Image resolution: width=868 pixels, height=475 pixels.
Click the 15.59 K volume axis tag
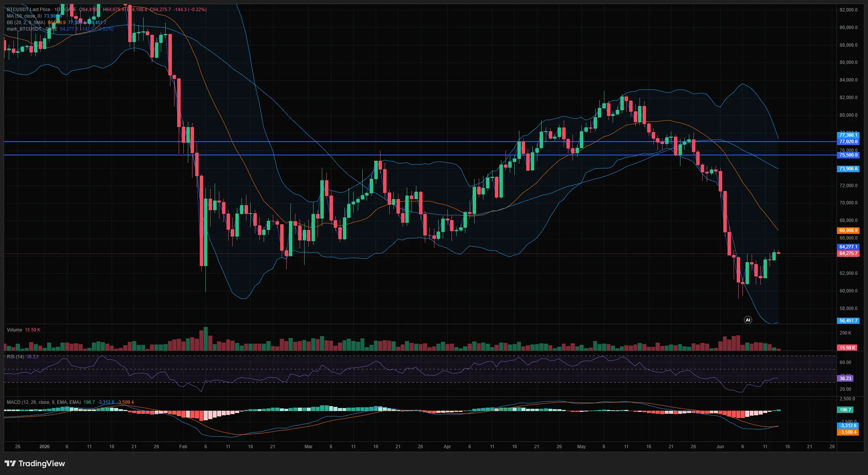[x=847, y=348]
